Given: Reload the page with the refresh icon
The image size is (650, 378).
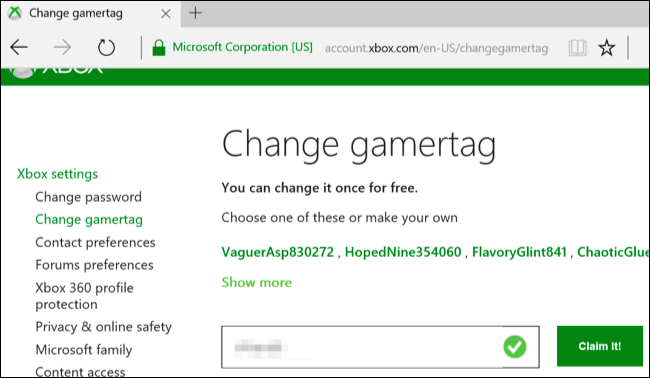Looking at the screenshot, I should (x=106, y=48).
